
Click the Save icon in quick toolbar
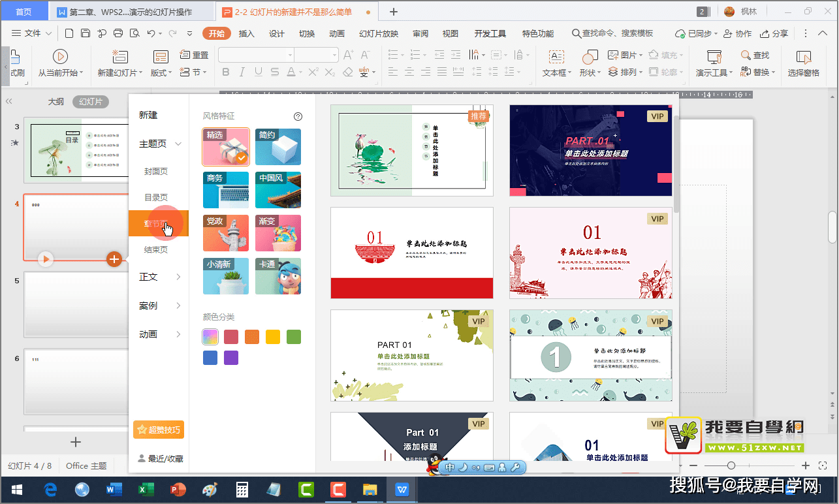tap(86, 33)
